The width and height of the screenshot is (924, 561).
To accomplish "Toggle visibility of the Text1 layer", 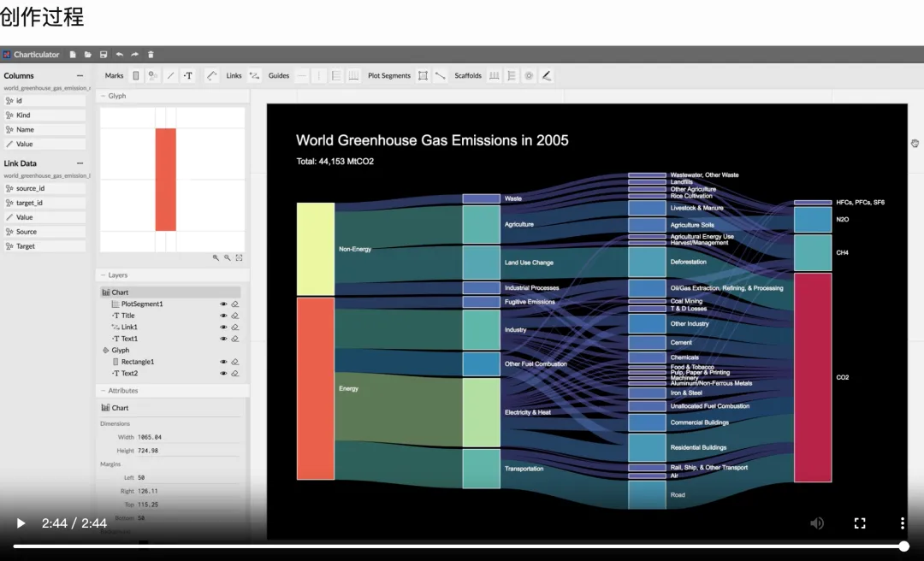I will (x=223, y=339).
